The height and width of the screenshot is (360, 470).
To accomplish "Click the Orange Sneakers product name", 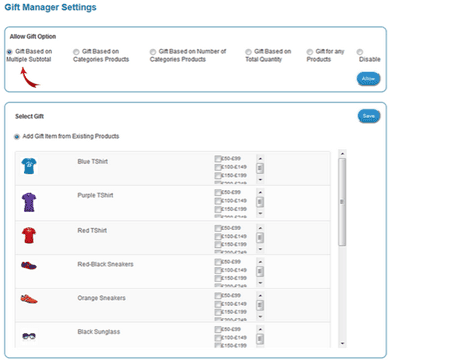I will coord(102,298).
